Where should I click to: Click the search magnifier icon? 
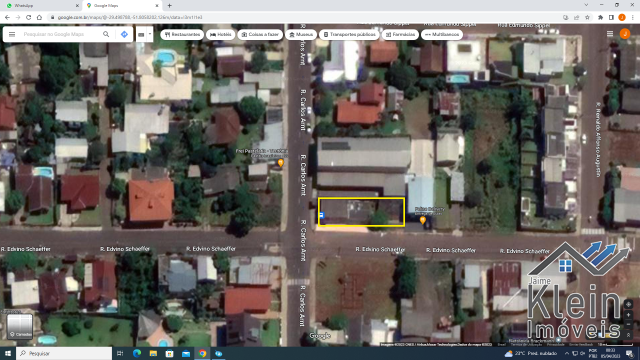tap(106, 34)
